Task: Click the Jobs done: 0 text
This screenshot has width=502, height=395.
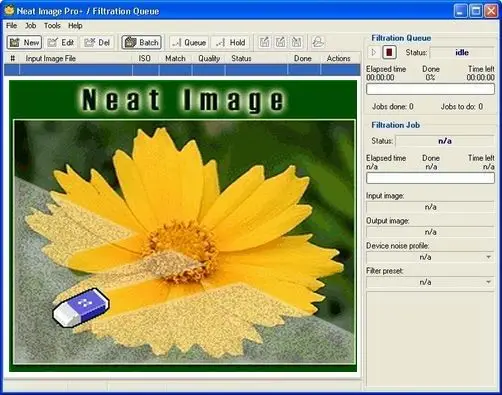Action: coord(393,107)
